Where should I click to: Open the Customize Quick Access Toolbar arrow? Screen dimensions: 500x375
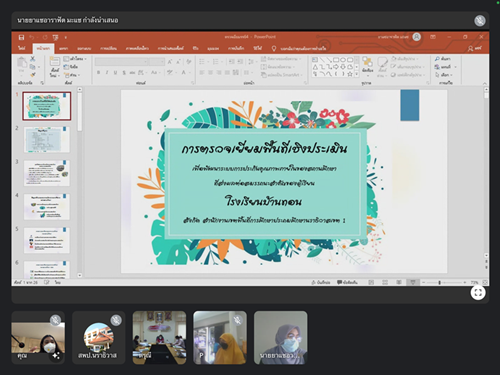66,37
